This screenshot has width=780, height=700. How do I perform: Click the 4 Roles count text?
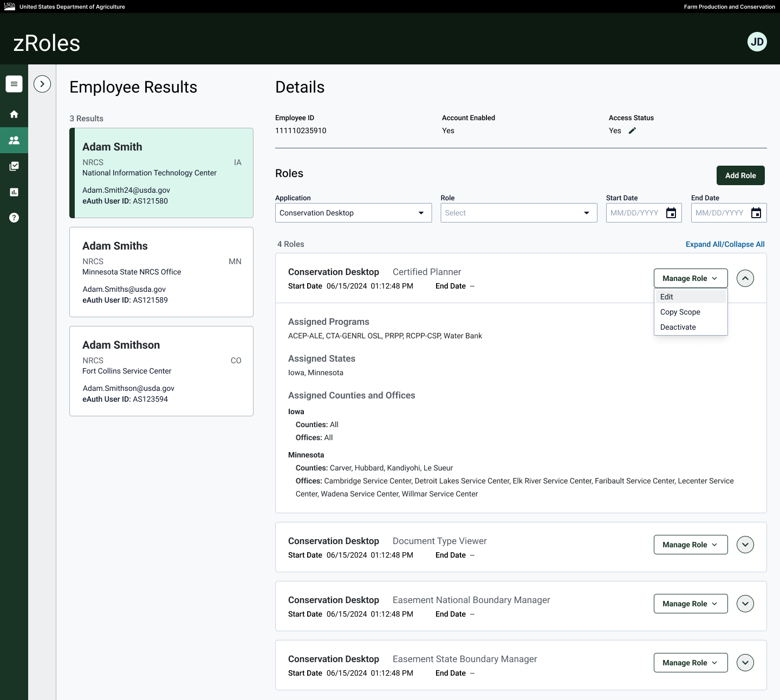click(291, 244)
